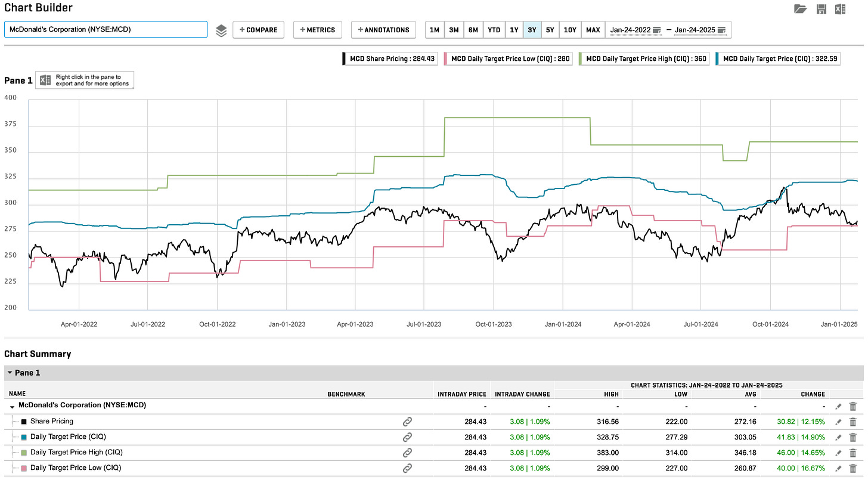Select 1M time range

[435, 30]
